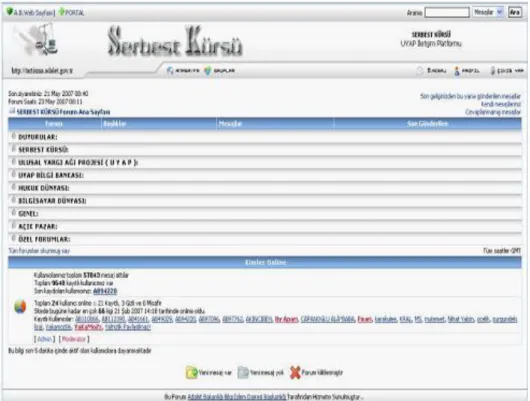The image size is (530, 401).
Task: Open the Gruplar icon in navigation bar
Action: 208,70
